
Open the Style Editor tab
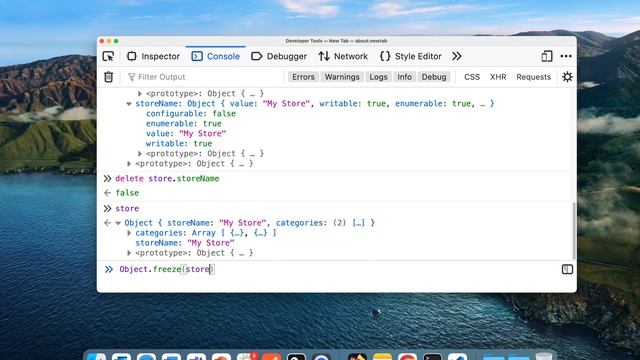click(x=411, y=56)
